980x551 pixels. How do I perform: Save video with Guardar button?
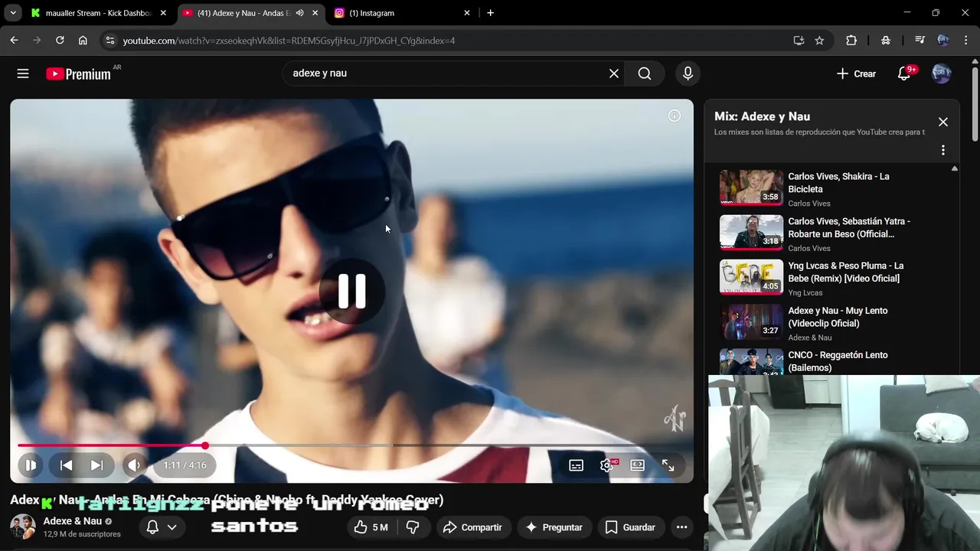[630, 527]
